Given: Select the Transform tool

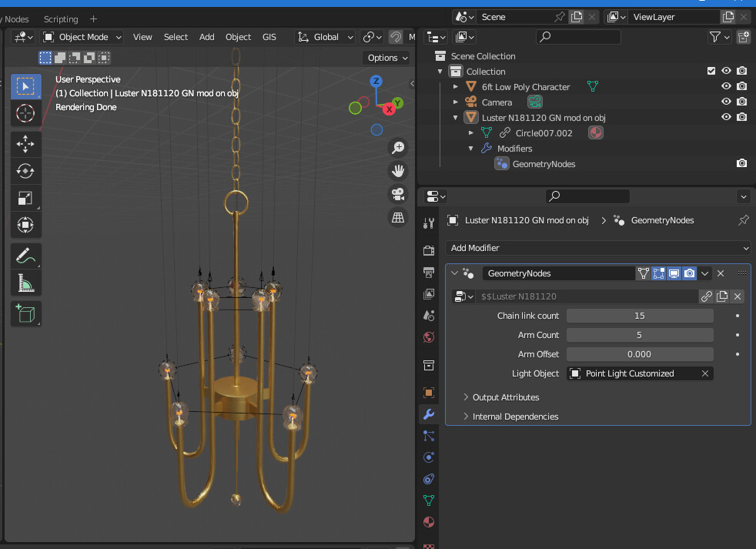Looking at the screenshot, I should pos(25,225).
